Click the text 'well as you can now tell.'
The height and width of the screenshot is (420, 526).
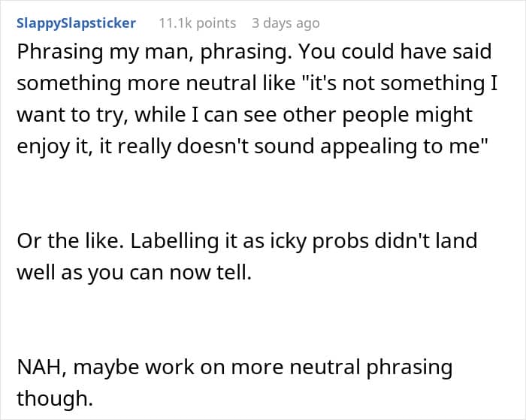click(x=135, y=273)
